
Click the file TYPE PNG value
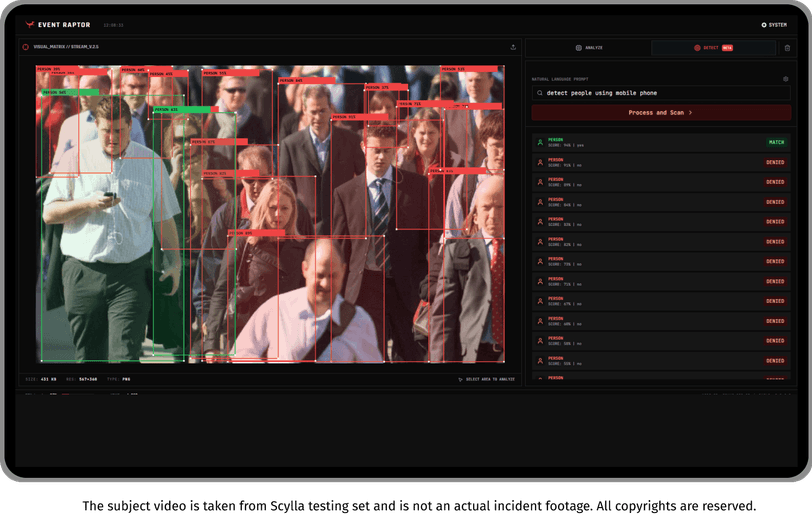pyautogui.click(x=126, y=379)
